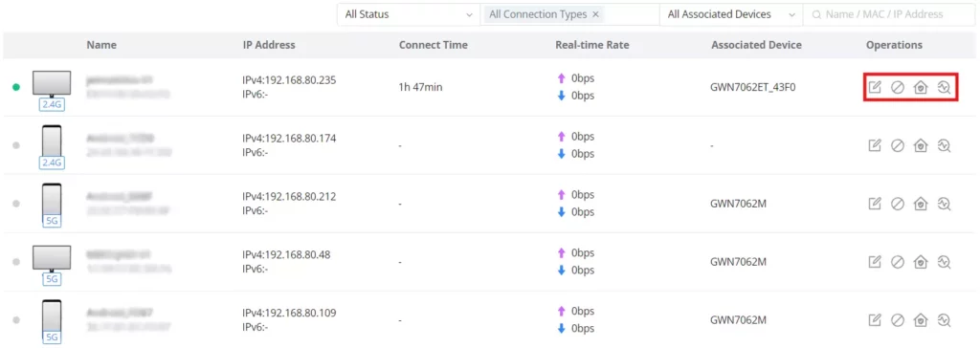Click the 2.4G band badge for 192.168.80.174
Image resolution: width=980 pixels, height=348 pixels.
click(x=52, y=163)
